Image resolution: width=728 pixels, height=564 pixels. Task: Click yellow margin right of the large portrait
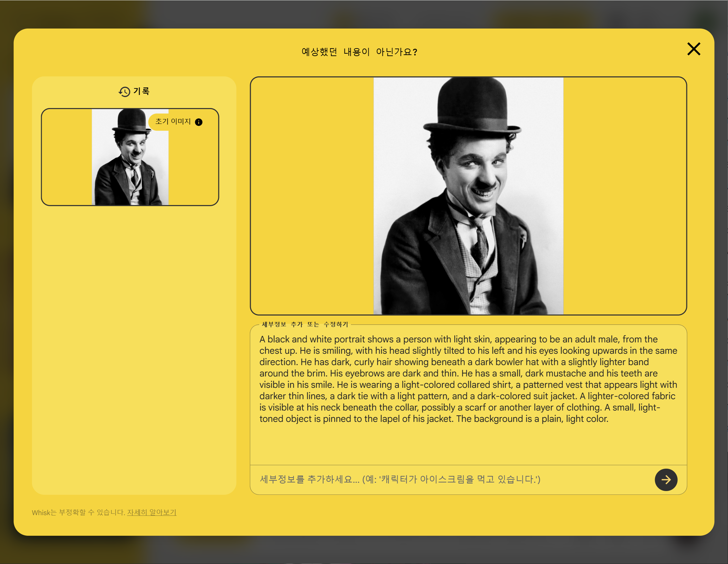[625, 196]
